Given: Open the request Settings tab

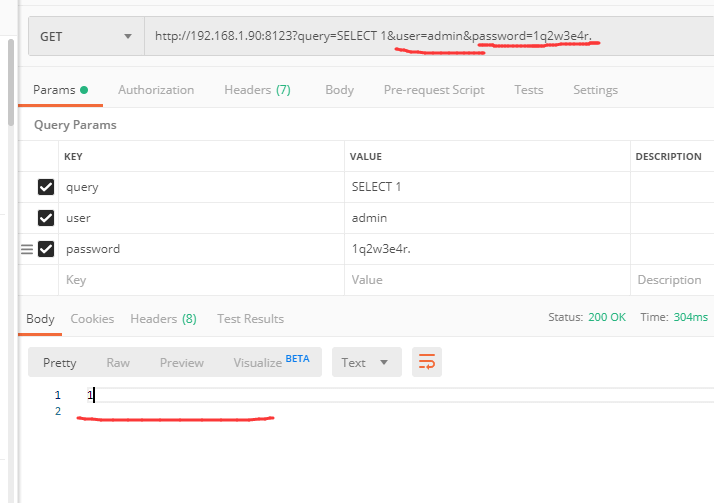Looking at the screenshot, I should tap(595, 90).
